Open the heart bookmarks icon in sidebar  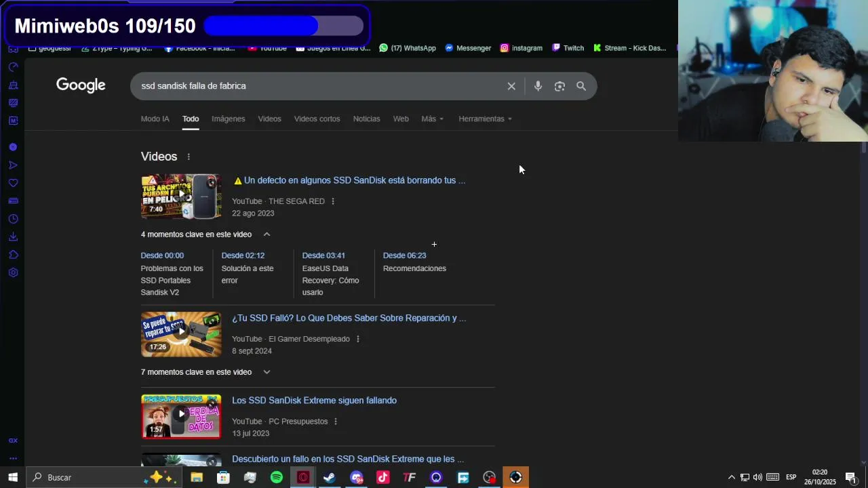pyautogui.click(x=13, y=183)
